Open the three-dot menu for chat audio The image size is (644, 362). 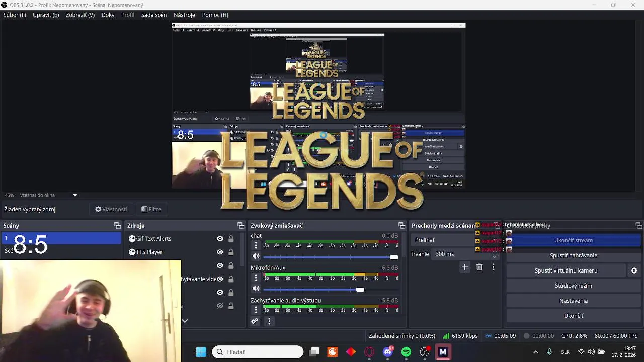pos(256,245)
